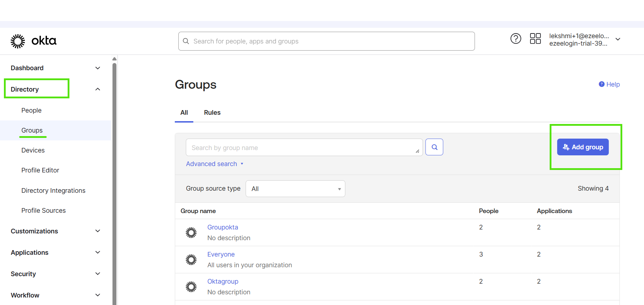
Task: Click the blue Help question icon
Action: click(602, 84)
